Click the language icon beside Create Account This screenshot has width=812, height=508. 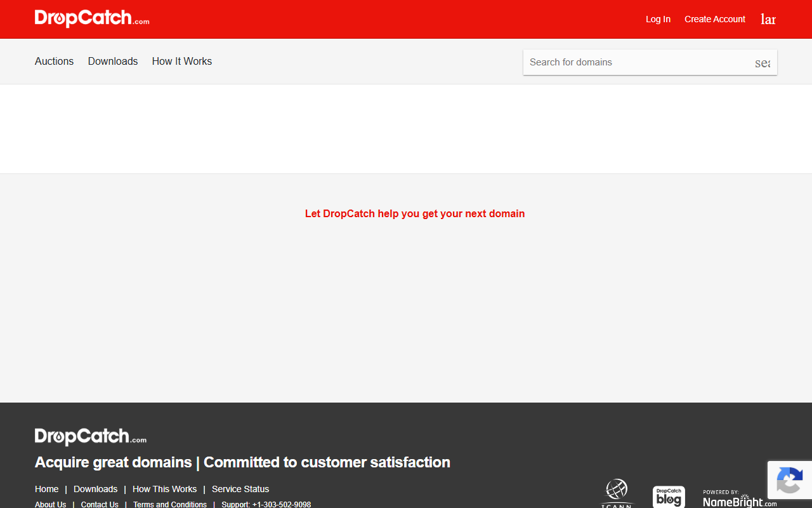pyautogui.click(x=768, y=19)
